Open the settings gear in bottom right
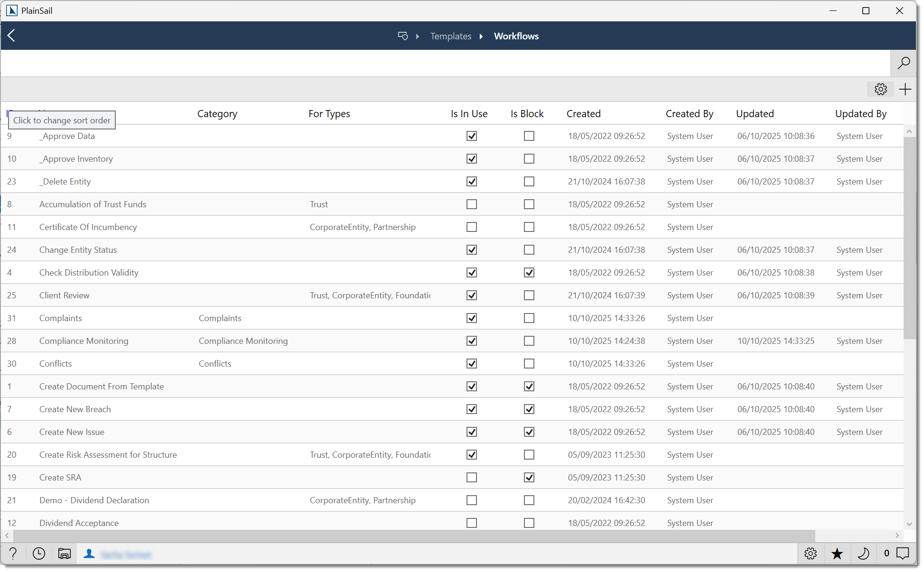The height and width of the screenshot is (572, 924). 811,554
